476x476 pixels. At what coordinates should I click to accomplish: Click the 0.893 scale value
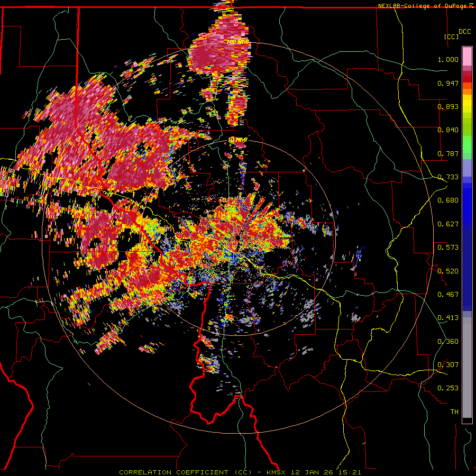tap(448, 106)
